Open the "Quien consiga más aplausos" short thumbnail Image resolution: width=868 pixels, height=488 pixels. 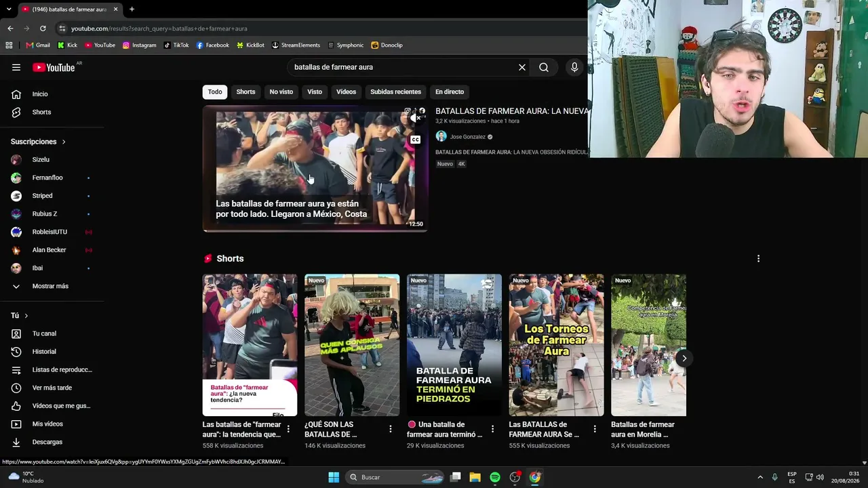[352, 345]
